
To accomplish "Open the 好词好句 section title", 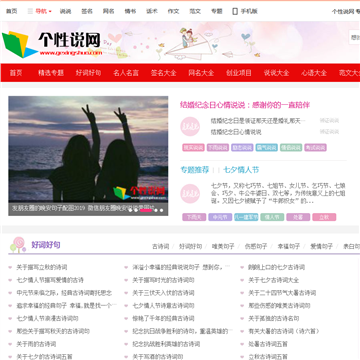I will click(46, 245).
